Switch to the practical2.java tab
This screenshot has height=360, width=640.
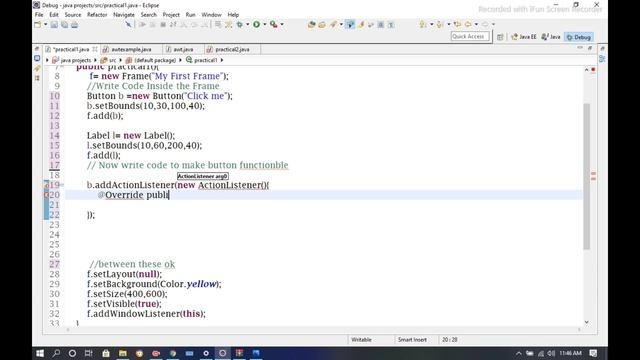[232, 49]
